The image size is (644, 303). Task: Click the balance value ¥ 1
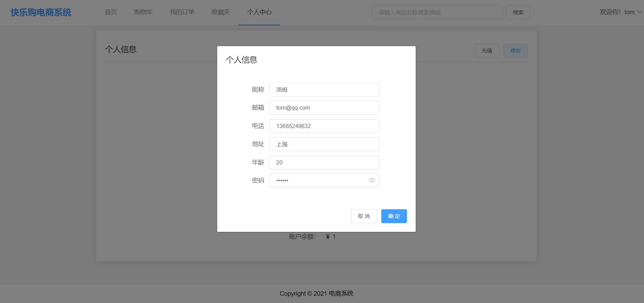[x=331, y=237]
